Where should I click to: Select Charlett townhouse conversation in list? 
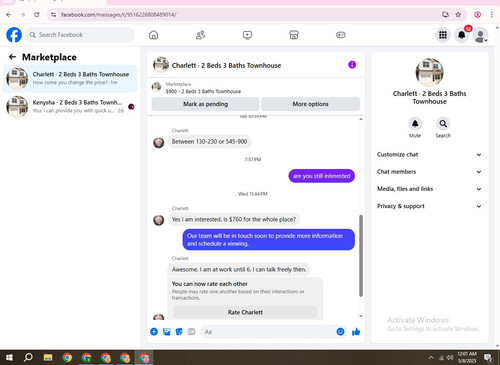pyautogui.click(x=70, y=78)
